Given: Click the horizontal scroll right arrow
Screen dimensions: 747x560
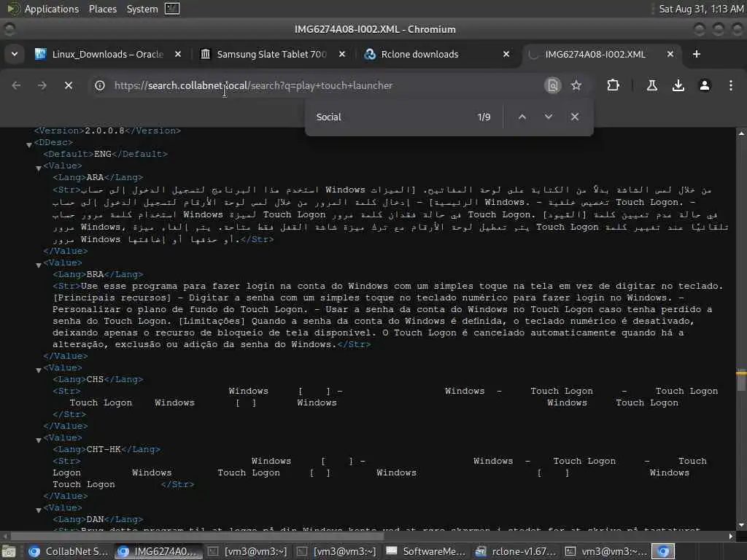Looking at the screenshot, I should (x=731, y=536).
